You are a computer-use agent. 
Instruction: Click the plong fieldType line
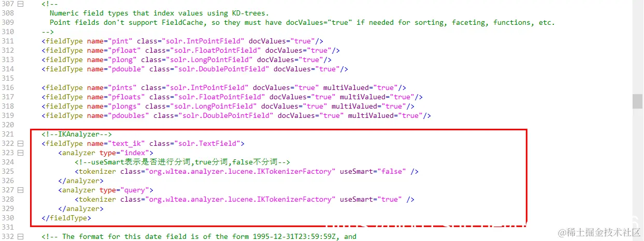tap(187, 59)
